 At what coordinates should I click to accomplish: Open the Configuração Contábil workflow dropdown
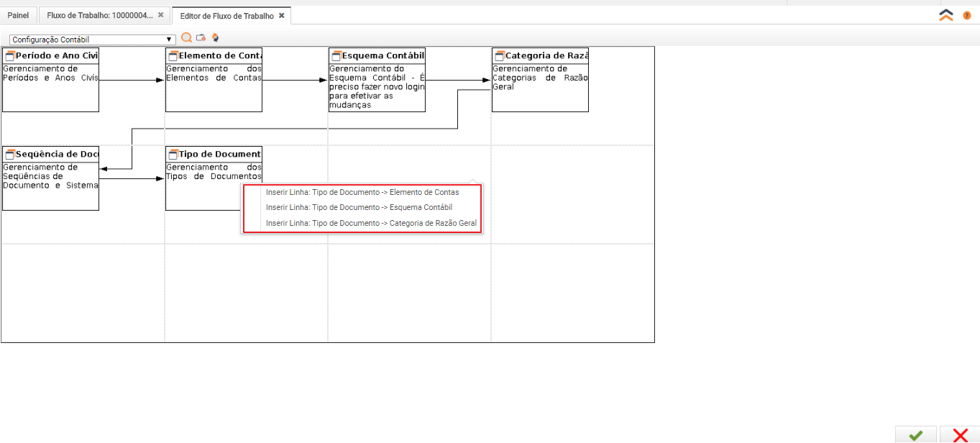tap(93, 40)
